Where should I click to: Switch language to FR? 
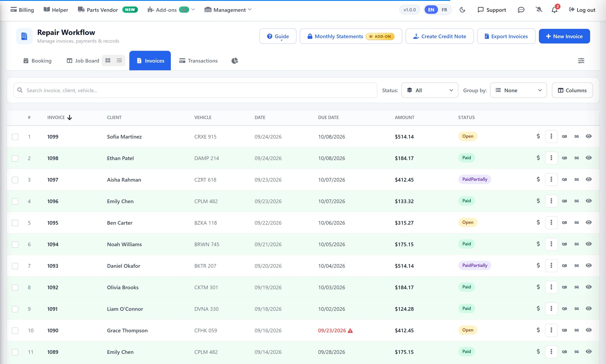444,10
